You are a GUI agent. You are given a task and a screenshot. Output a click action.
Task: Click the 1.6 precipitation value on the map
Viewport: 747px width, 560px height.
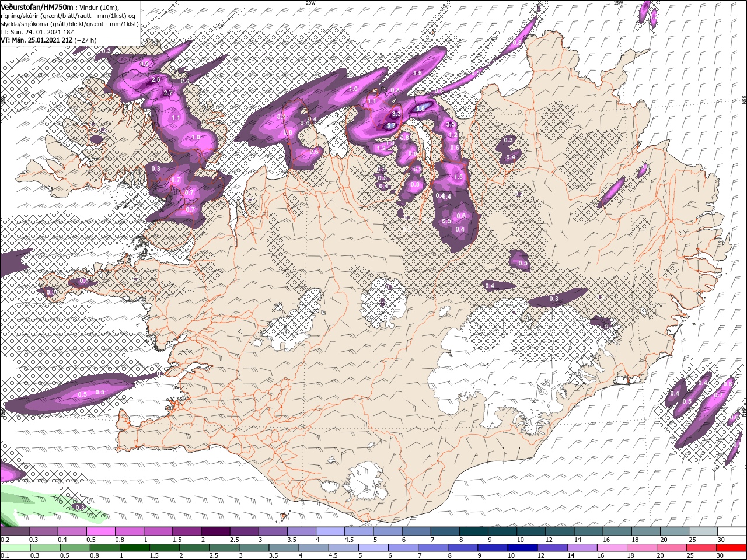click(x=417, y=73)
